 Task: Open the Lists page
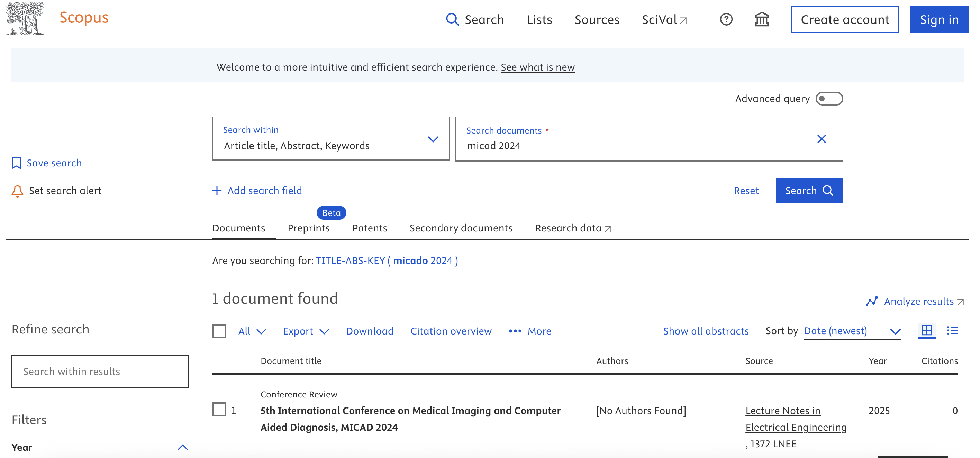539,19
